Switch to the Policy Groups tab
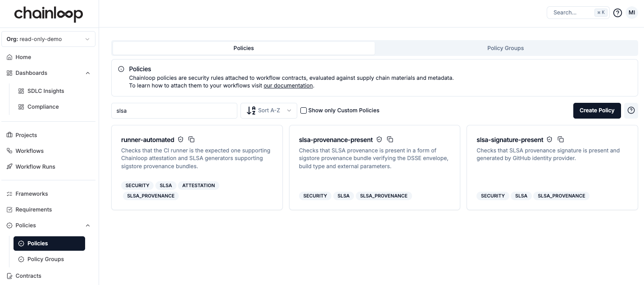This screenshot has height=285, width=644. coord(505,48)
